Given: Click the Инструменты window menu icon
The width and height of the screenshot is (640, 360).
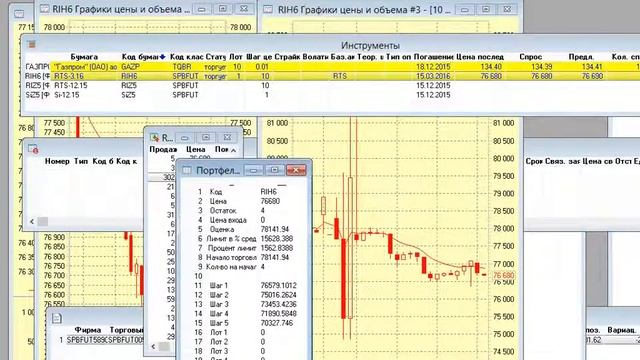Looking at the screenshot, I should pyautogui.click(x=31, y=44).
